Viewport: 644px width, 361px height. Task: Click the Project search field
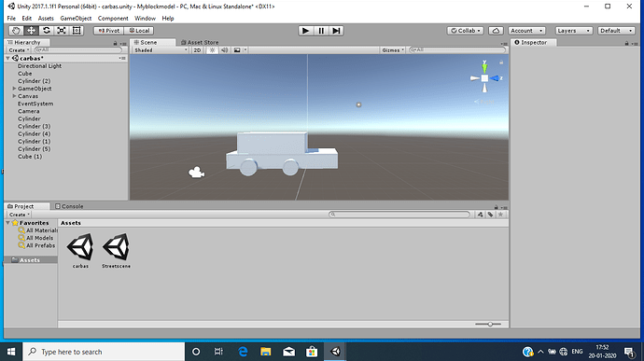(x=399, y=215)
